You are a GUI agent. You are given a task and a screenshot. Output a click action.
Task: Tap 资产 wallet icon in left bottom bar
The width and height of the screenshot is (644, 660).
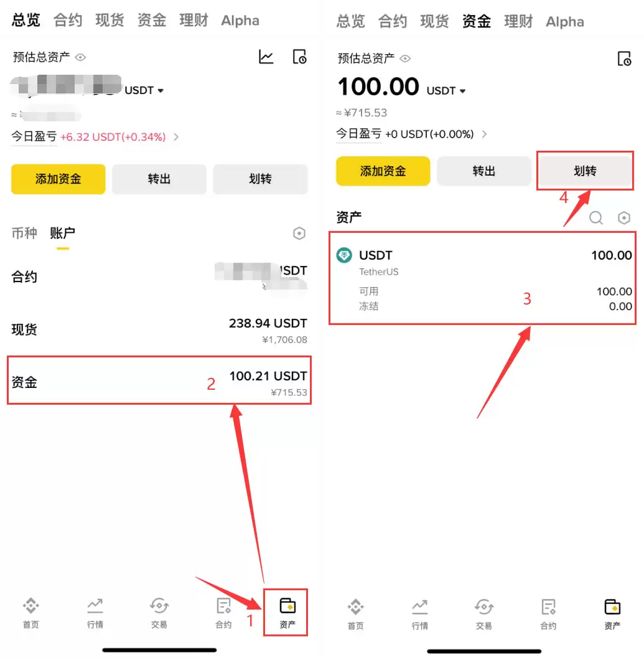[287, 613]
